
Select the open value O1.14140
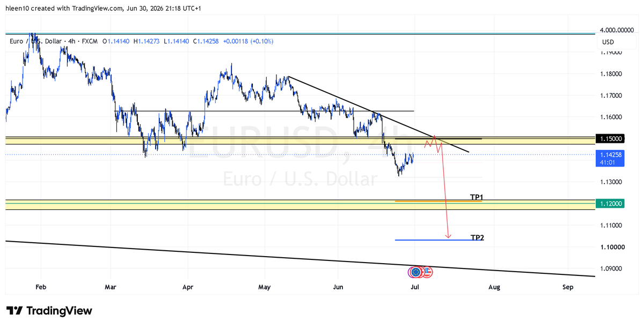point(116,41)
